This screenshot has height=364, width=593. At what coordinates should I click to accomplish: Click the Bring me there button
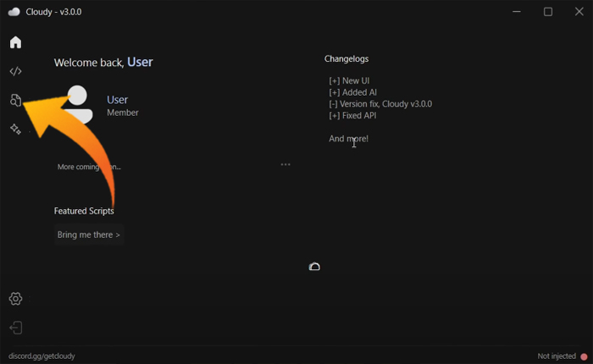click(x=89, y=234)
